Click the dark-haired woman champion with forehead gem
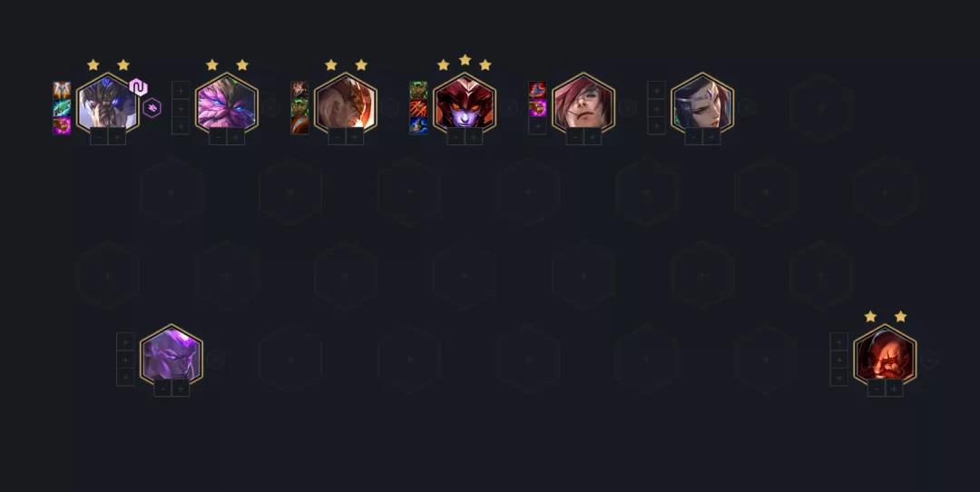The width and height of the screenshot is (980, 492). coord(702,103)
